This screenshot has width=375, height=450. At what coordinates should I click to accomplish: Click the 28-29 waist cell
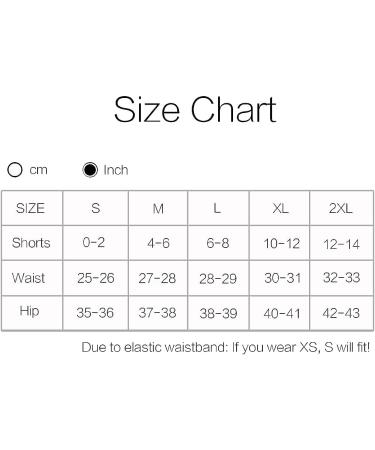click(x=218, y=278)
